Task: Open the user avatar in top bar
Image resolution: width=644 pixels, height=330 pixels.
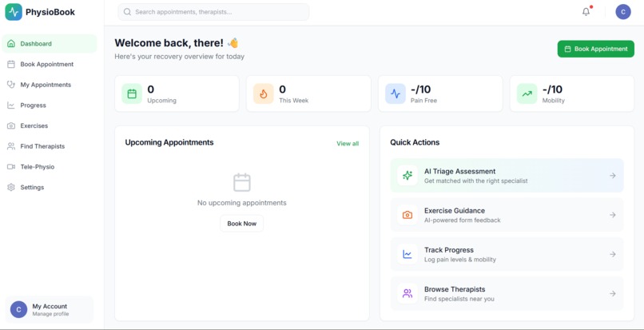Action: coord(623,12)
